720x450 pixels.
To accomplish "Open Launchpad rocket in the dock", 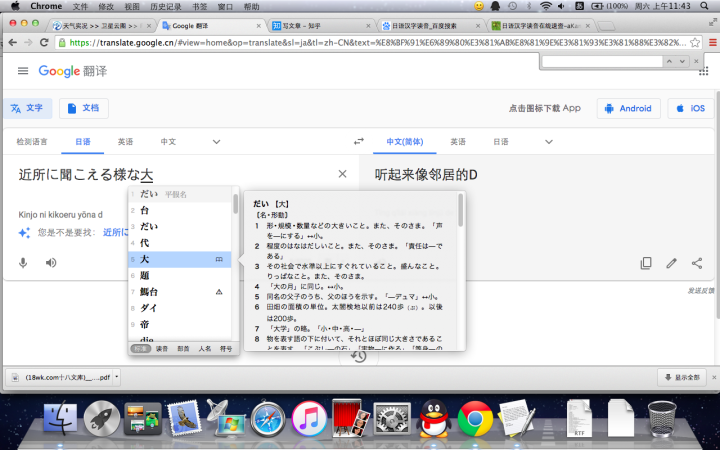I will pos(102,418).
